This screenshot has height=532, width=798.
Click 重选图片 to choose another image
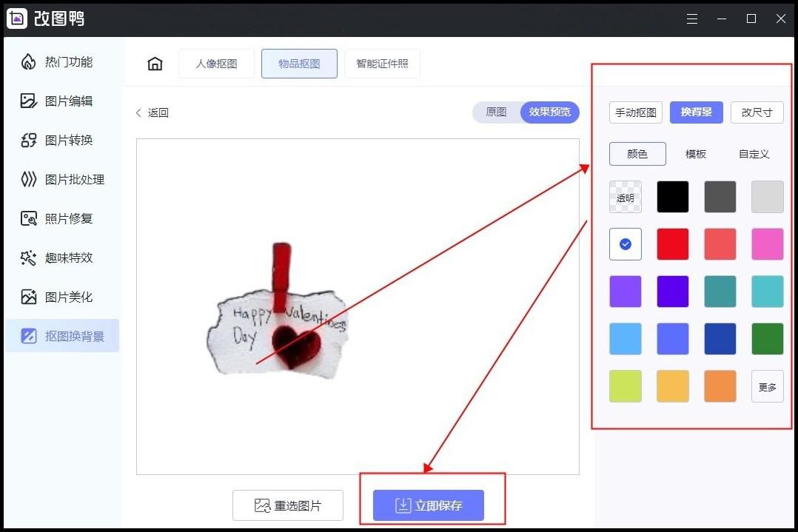coord(287,505)
